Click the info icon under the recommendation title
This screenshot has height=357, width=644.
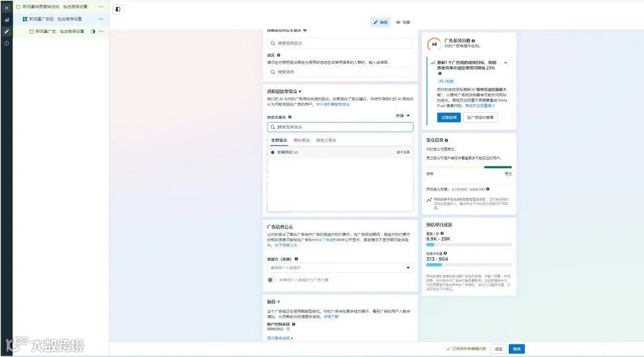click(440, 73)
